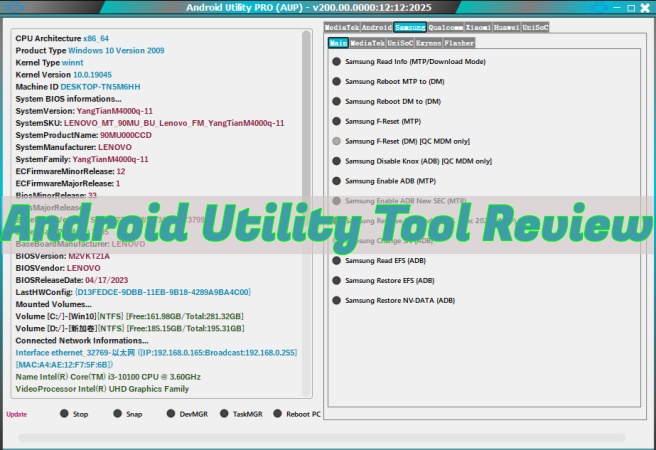Choose Samsung F-Reset (MTP) option
656x450 pixels.
tap(377, 121)
